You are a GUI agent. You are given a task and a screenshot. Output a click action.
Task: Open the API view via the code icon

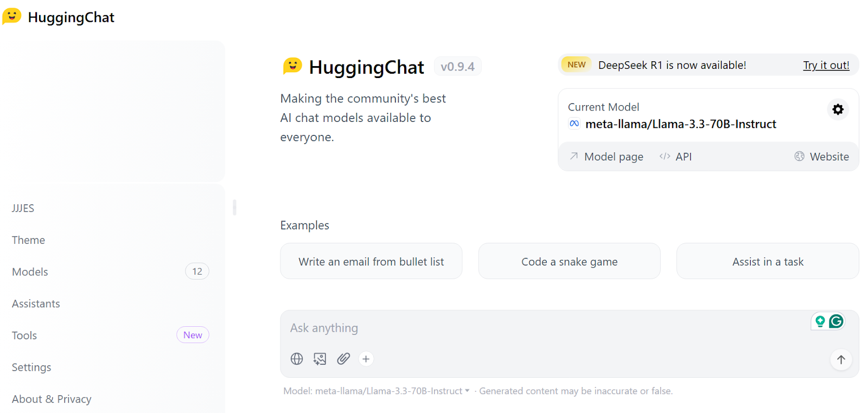[x=675, y=156]
